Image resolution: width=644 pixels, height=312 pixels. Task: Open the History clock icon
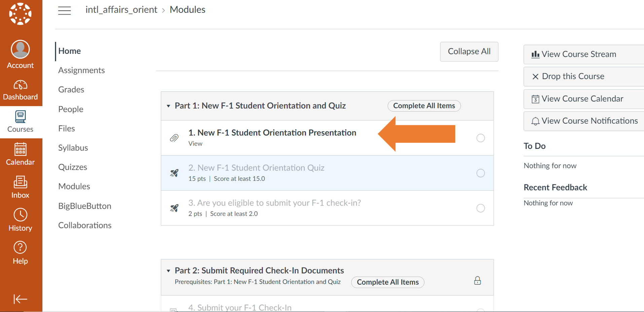[x=20, y=220]
